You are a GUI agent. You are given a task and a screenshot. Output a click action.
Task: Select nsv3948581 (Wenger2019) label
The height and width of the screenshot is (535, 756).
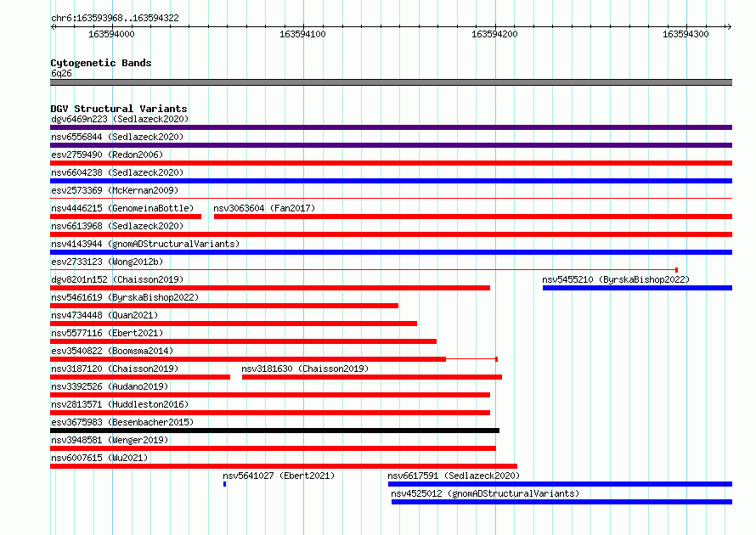coord(110,440)
